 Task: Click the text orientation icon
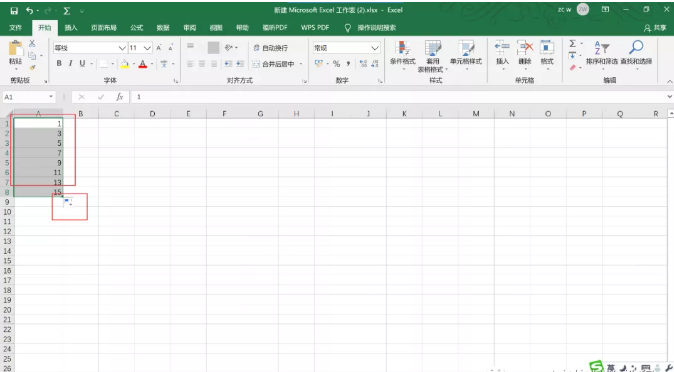point(229,48)
